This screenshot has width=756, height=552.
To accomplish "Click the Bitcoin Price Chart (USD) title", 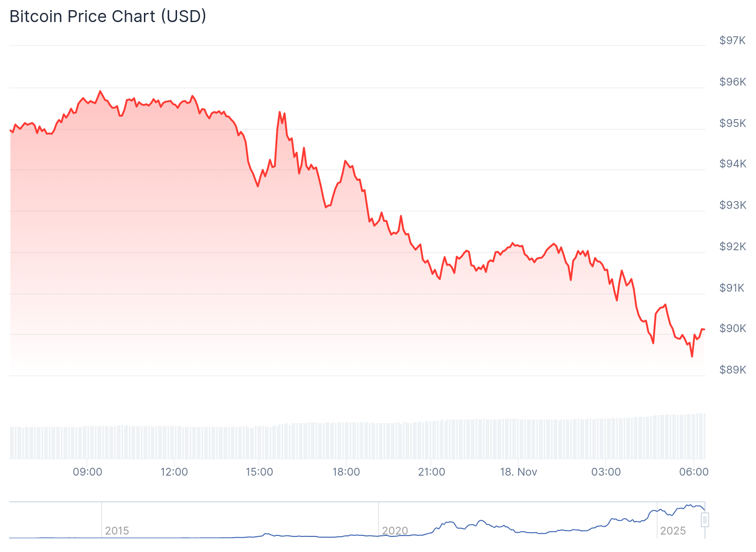I will tap(108, 16).
